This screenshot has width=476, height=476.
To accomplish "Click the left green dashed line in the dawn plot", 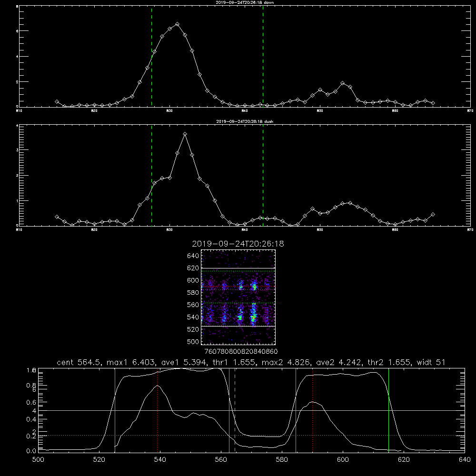I will [x=151, y=57].
